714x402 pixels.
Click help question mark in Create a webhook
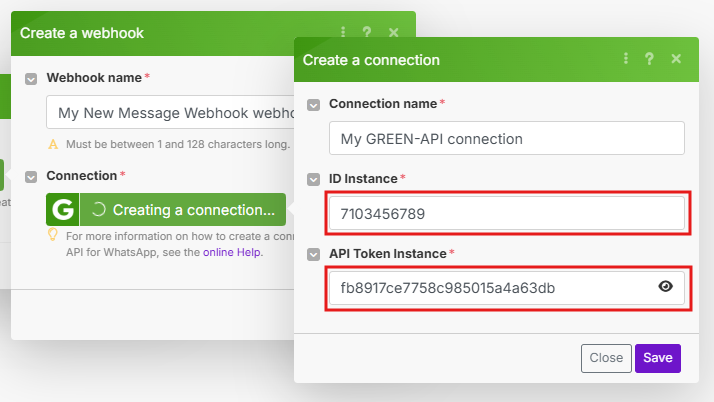click(x=368, y=32)
